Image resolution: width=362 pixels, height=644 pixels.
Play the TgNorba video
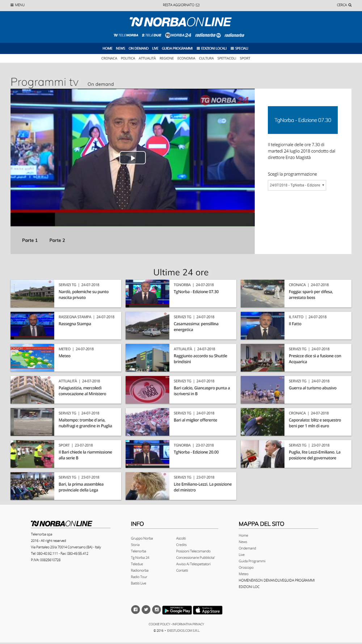[132, 158]
